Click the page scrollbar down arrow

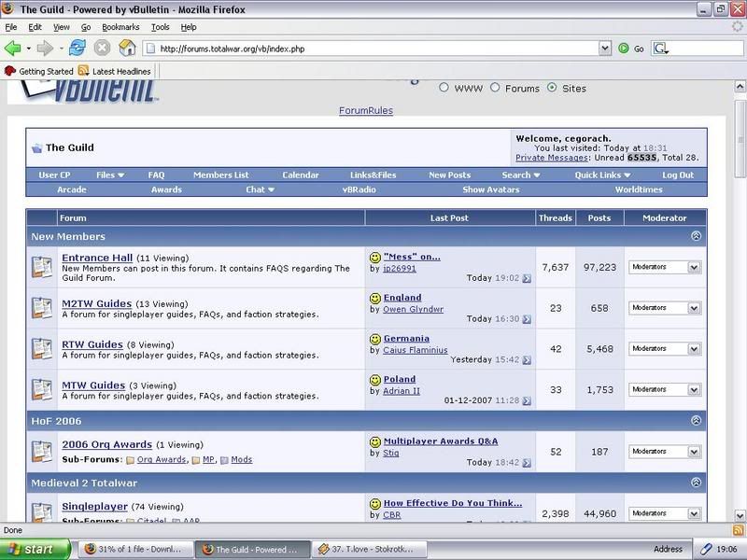point(740,515)
